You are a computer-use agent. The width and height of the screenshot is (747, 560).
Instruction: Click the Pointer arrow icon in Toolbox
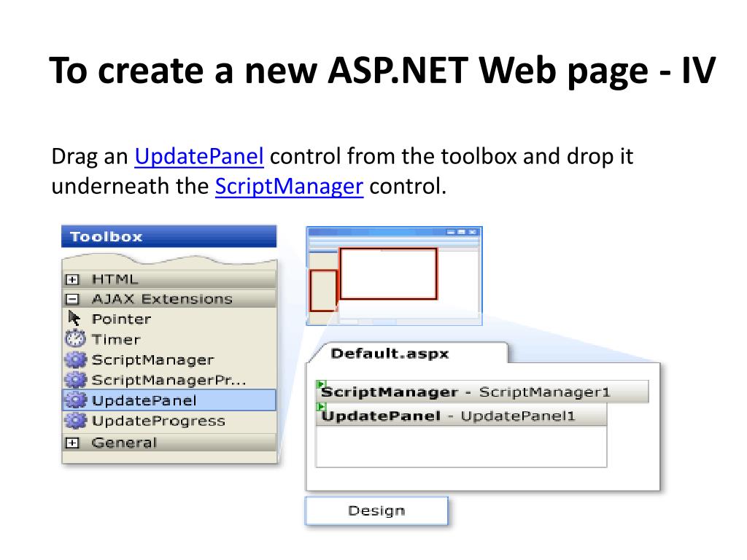coord(74,318)
